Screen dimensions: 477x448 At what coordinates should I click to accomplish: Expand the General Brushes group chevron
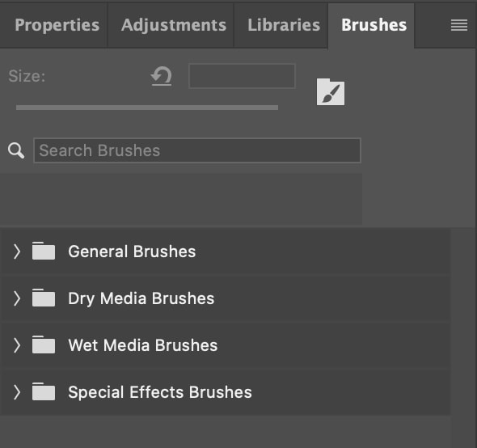pos(17,251)
